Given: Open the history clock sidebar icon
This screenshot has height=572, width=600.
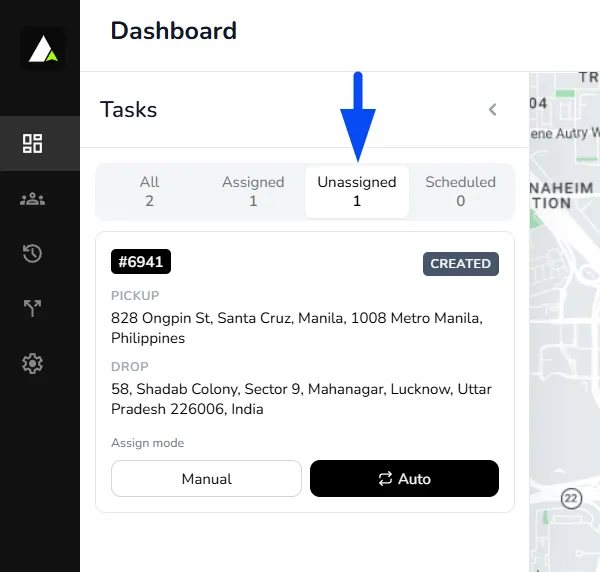Looking at the screenshot, I should (x=33, y=253).
